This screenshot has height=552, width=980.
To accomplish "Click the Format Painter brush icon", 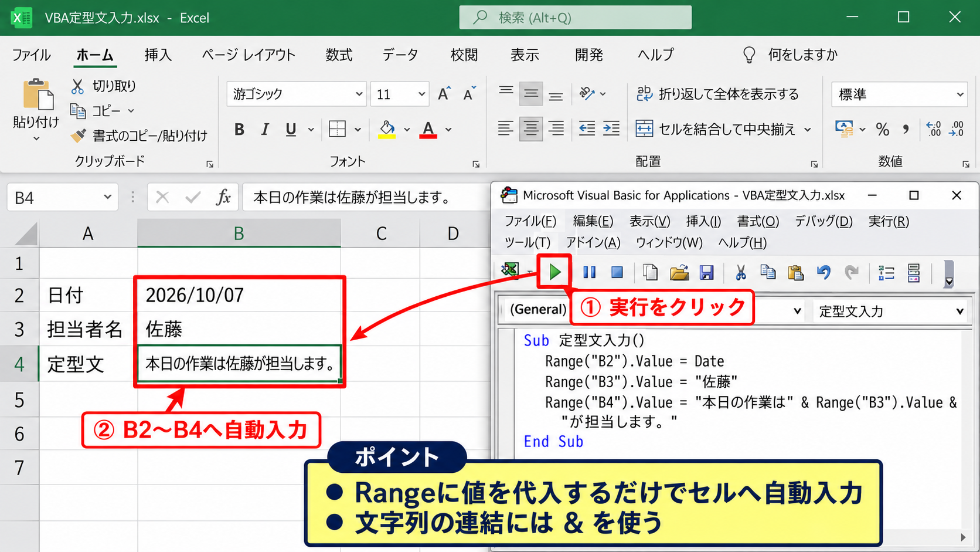I will pyautogui.click(x=79, y=136).
